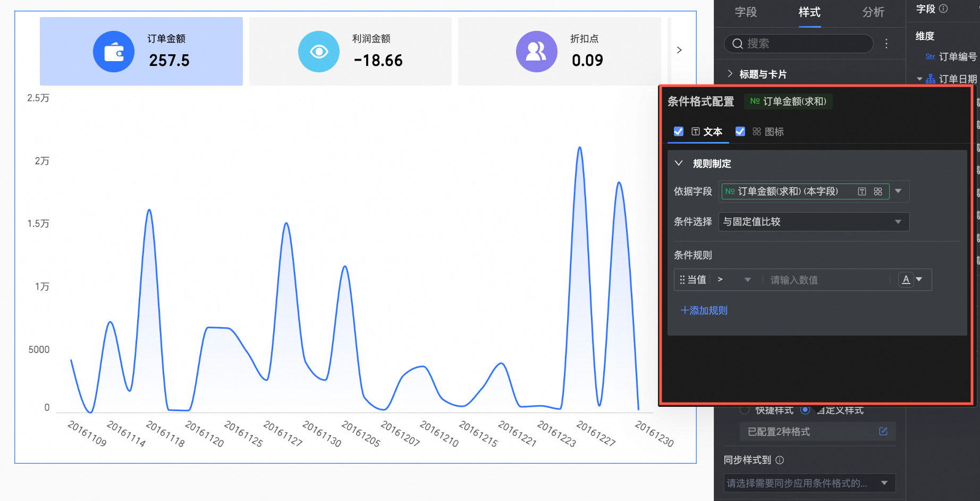Image resolution: width=980 pixels, height=501 pixels.
Task: Click the purple users icon on 折扣点 card
Action: tap(536, 52)
